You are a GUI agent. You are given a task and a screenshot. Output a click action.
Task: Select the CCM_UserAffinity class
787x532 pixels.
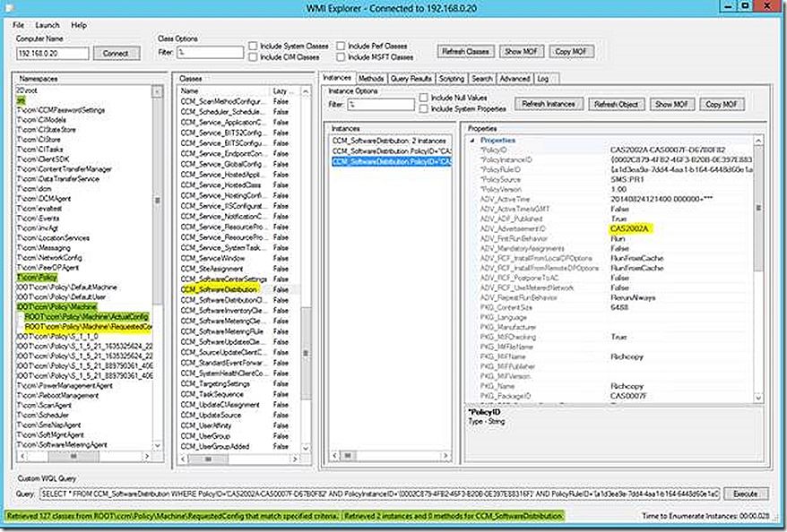coord(206,425)
